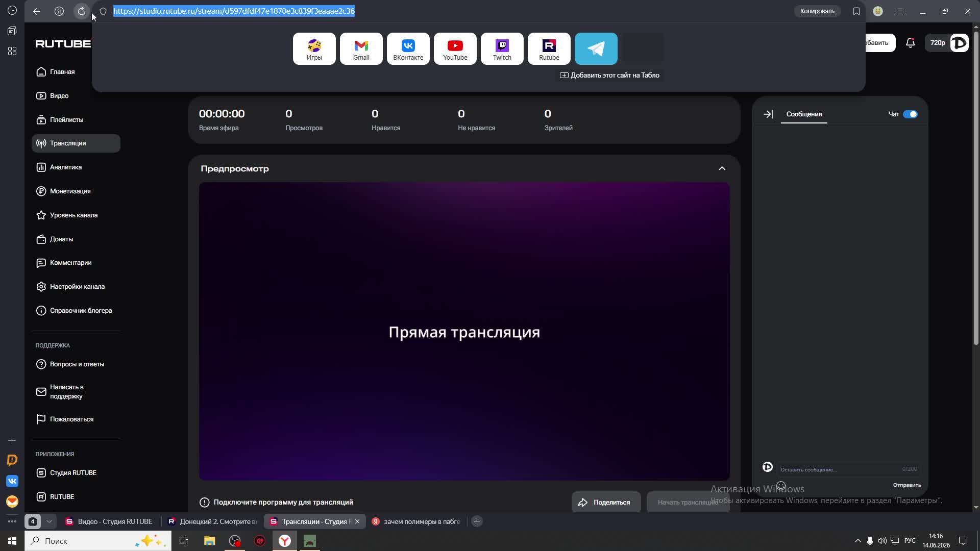This screenshot has width=980, height=551.
Task: Click Написать в поддержку
Action: [x=76, y=392]
